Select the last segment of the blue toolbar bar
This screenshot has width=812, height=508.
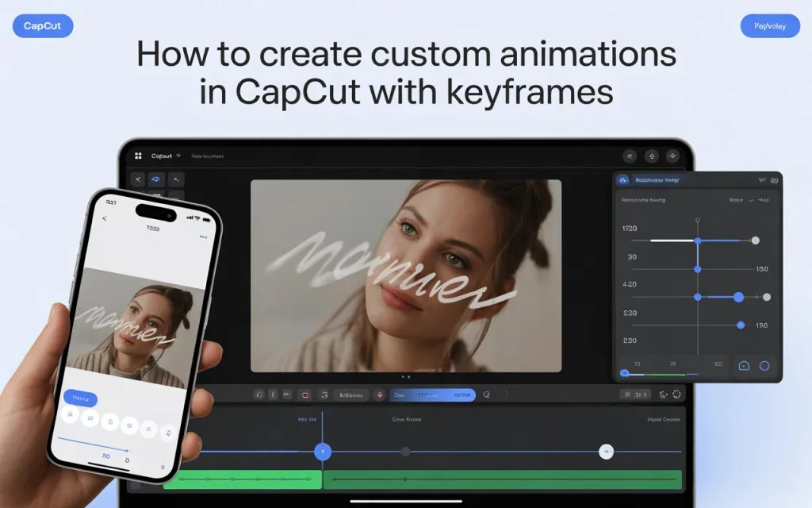pyautogui.click(x=462, y=395)
